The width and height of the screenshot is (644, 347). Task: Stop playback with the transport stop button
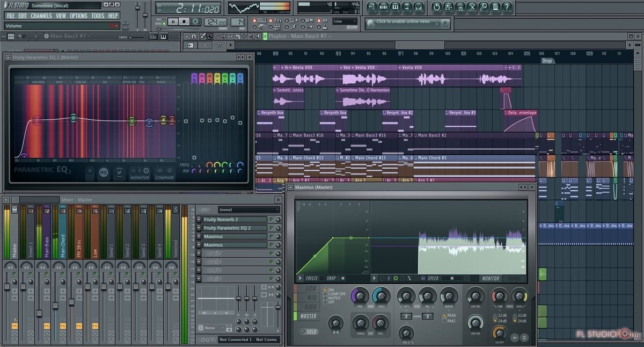click(184, 21)
